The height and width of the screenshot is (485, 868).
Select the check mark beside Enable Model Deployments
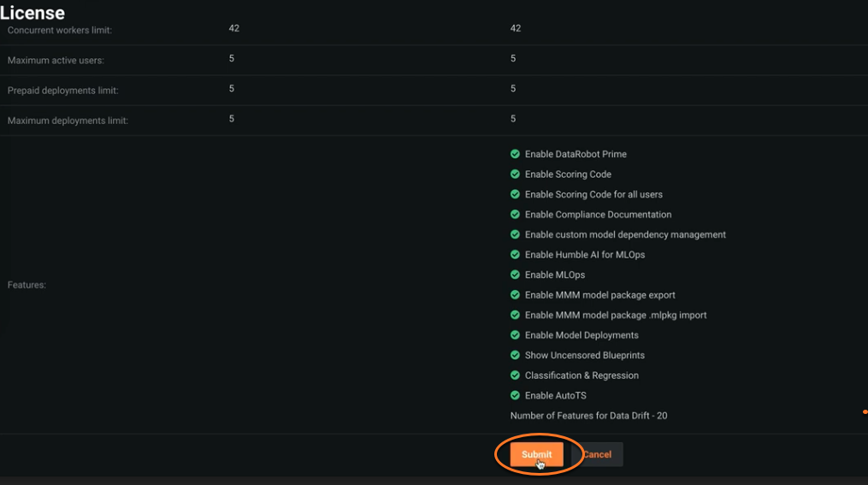[515, 335]
